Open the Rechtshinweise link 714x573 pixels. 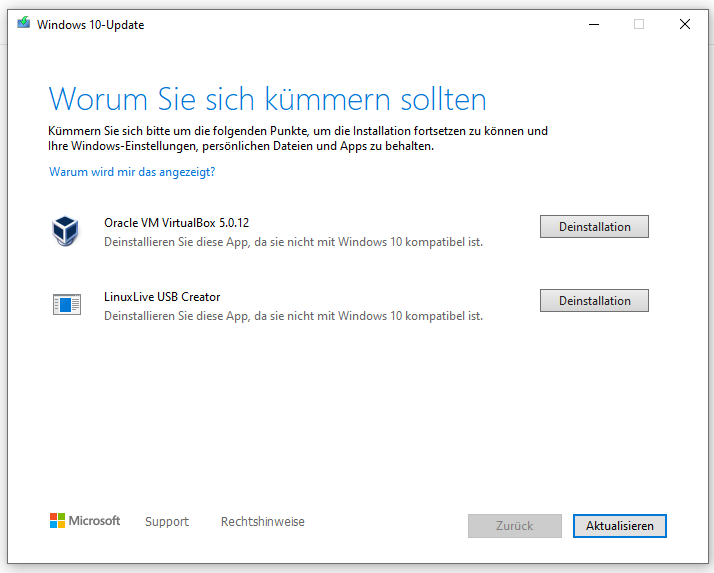[x=263, y=522]
